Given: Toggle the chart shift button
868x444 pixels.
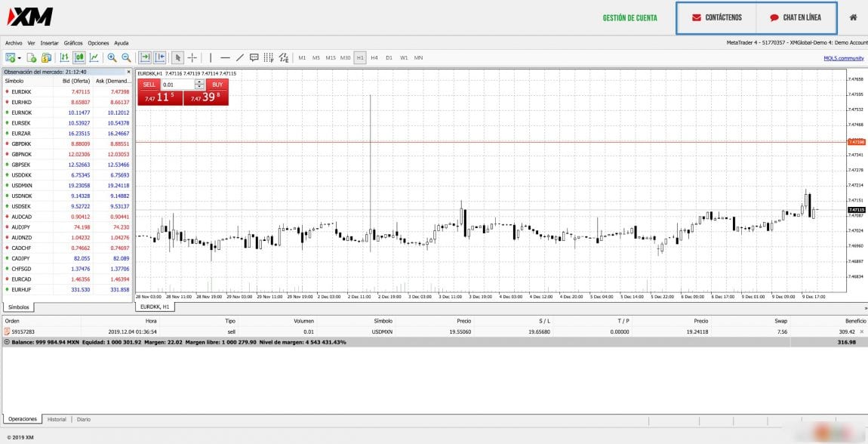Looking at the screenshot, I should tap(160, 57).
